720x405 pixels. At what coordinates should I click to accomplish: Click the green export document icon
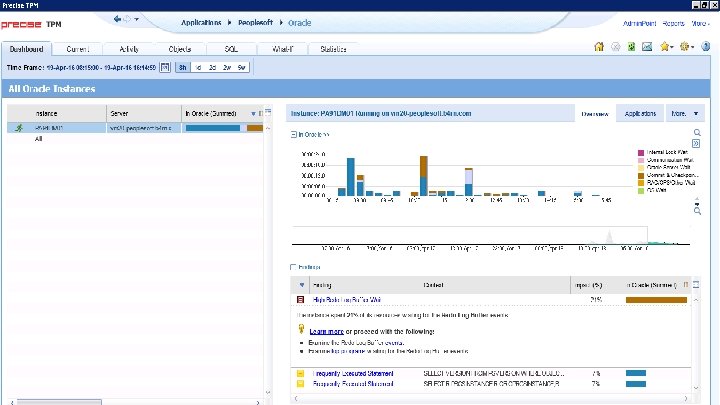click(x=631, y=47)
